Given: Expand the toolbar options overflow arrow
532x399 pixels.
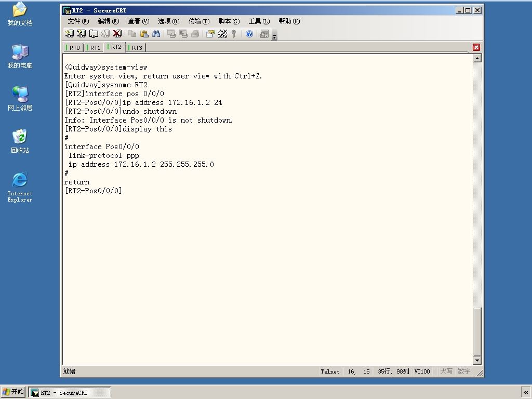Looking at the screenshot, I should point(274,34).
